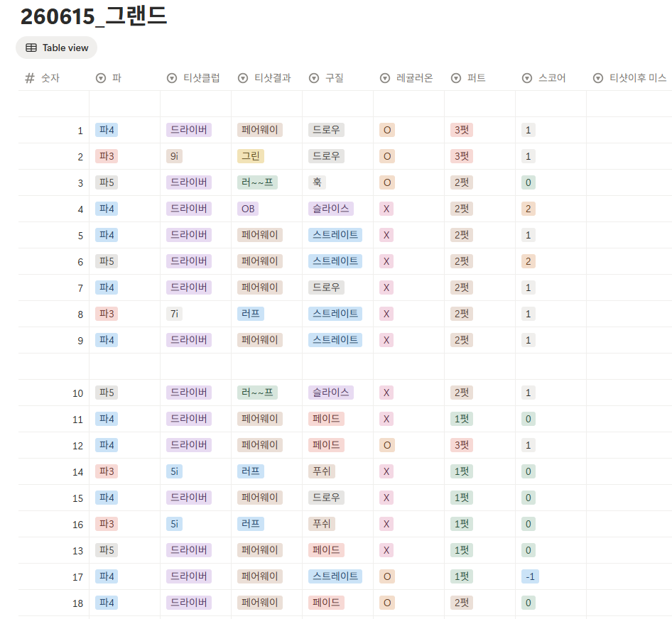The image size is (672, 619).
Task: Click the select icon beside 티샷결과 header
Action: [243, 78]
